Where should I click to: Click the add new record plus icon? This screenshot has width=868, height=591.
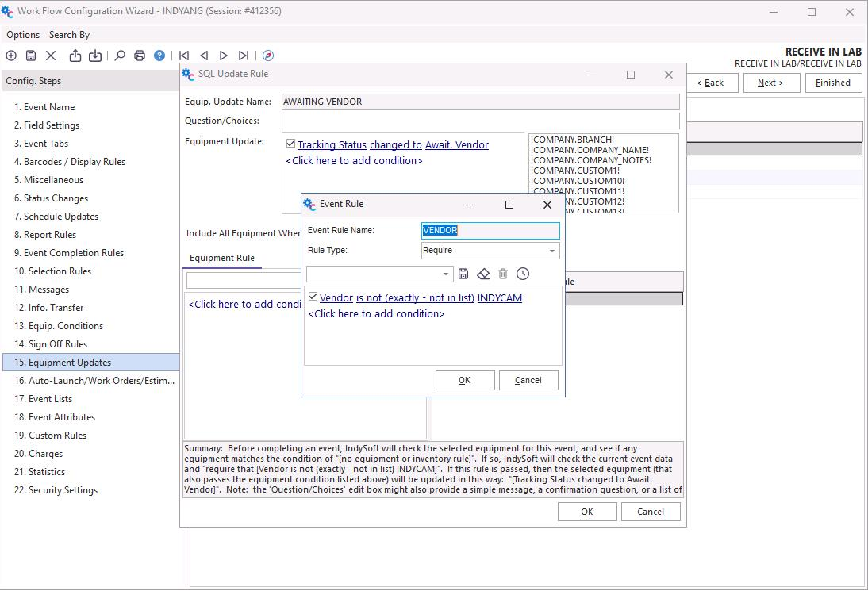[11, 56]
